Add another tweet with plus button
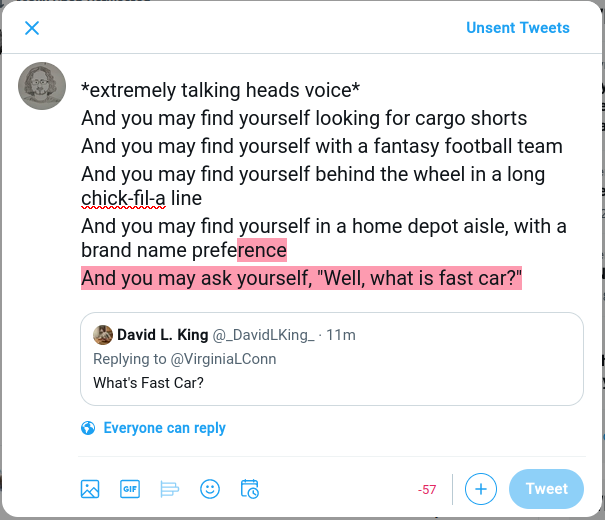This screenshot has width=605, height=520. click(x=481, y=489)
